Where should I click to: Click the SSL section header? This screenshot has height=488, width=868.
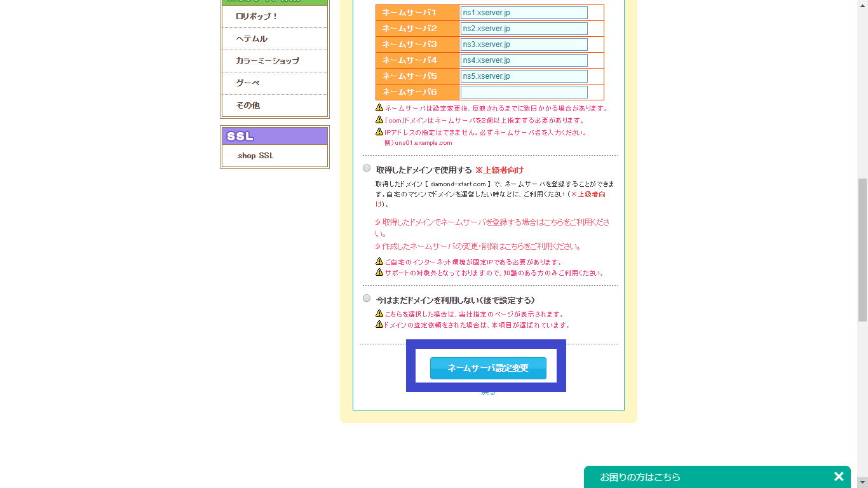[275, 136]
